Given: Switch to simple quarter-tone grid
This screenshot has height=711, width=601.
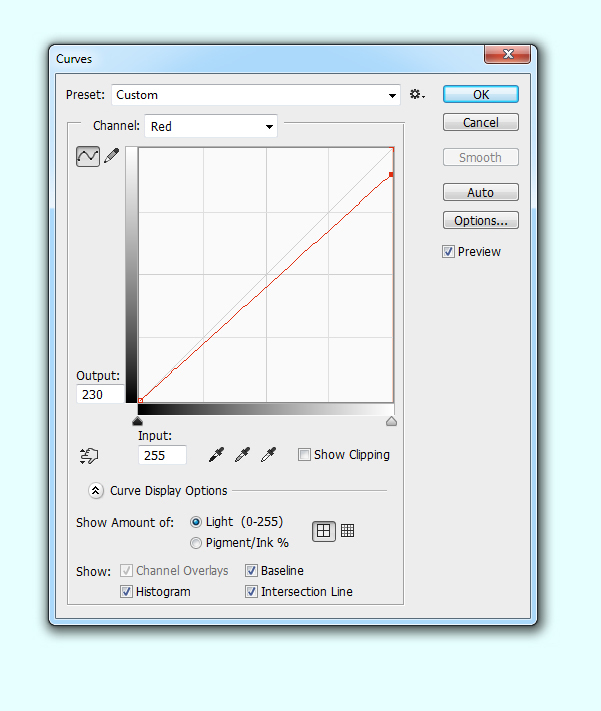Looking at the screenshot, I should 323,531.
